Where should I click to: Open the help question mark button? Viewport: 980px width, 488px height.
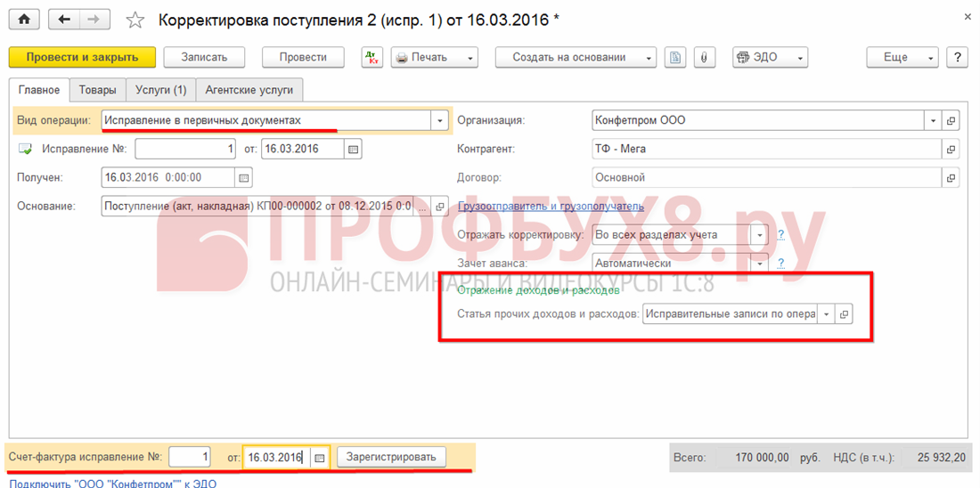958,57
